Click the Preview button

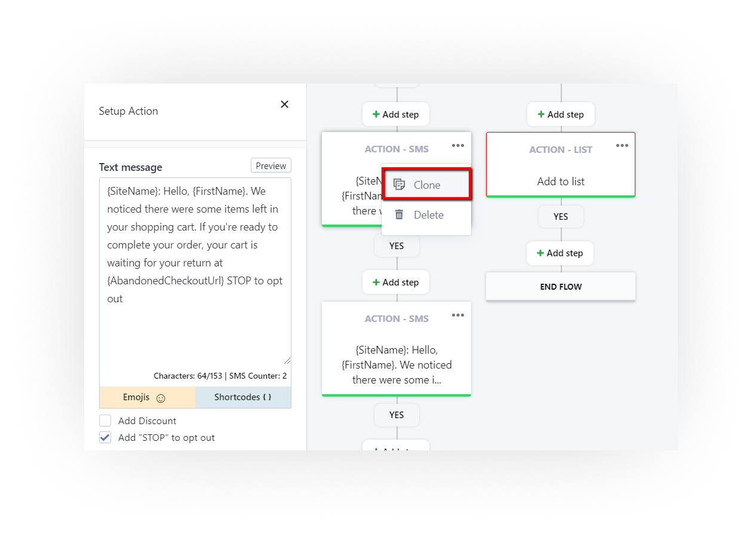click(271, 165)
